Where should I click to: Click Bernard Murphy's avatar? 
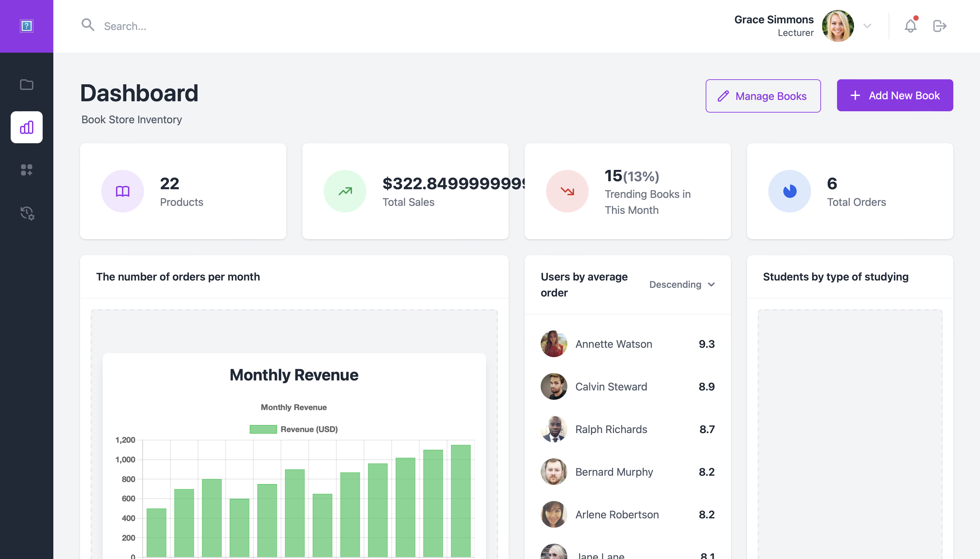[554, 472]
